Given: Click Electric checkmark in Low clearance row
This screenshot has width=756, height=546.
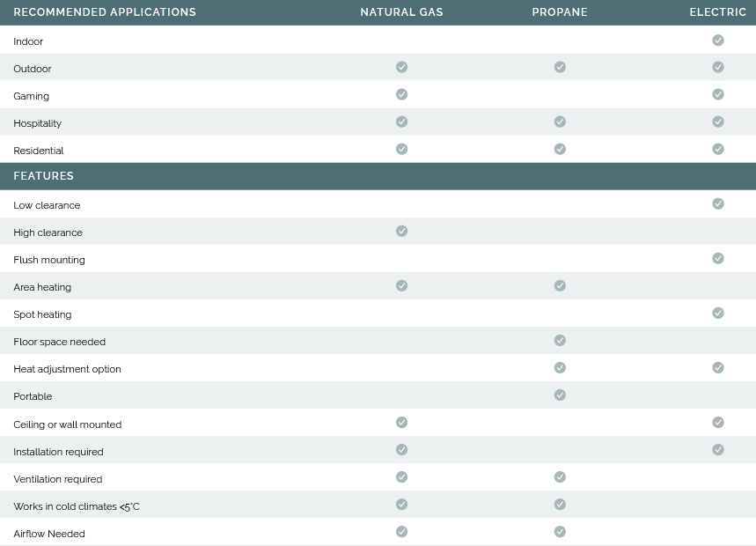Looking at the screenshot, I should 718,203.
